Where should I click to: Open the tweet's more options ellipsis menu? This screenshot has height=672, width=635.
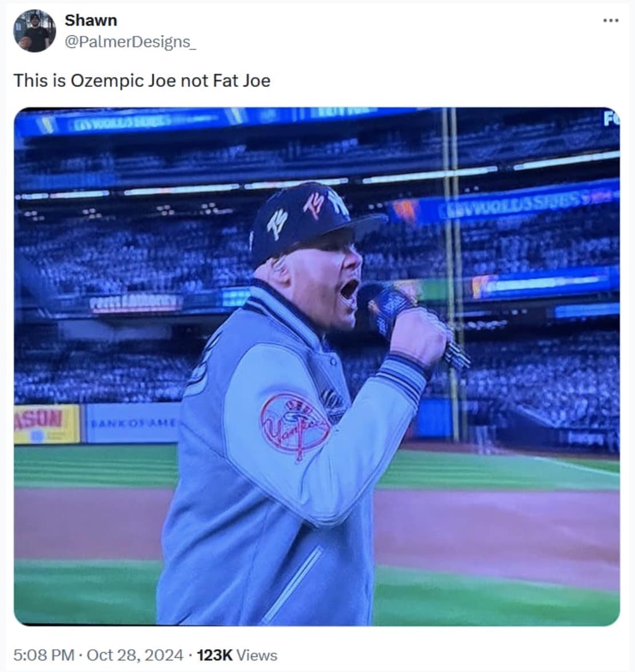click(612, 21)
